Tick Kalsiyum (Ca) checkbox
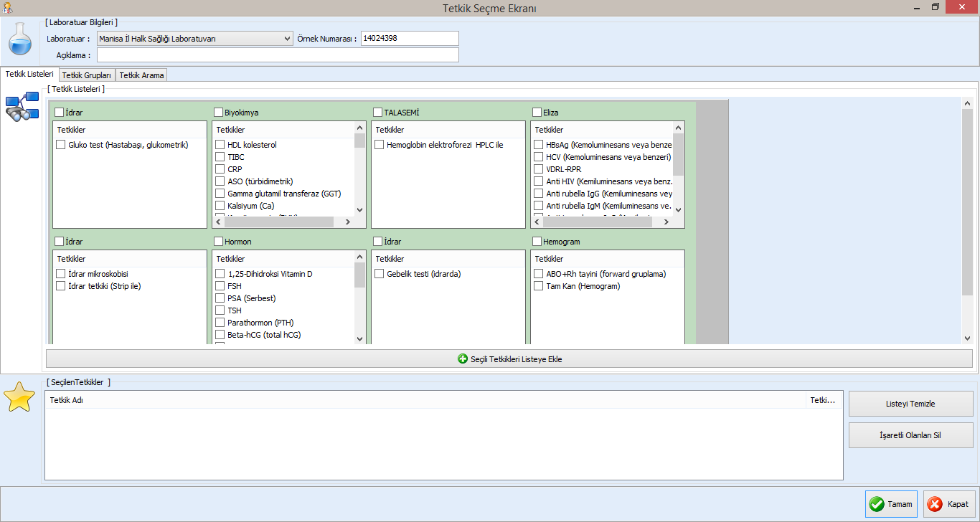 click(x=220, y=206)
